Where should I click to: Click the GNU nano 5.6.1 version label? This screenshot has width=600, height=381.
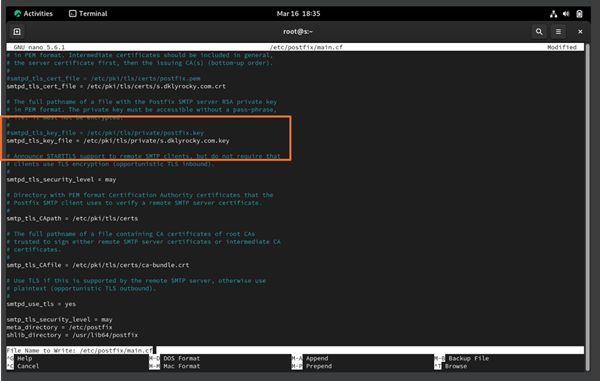pyautogui.click(x=39, y=47)
